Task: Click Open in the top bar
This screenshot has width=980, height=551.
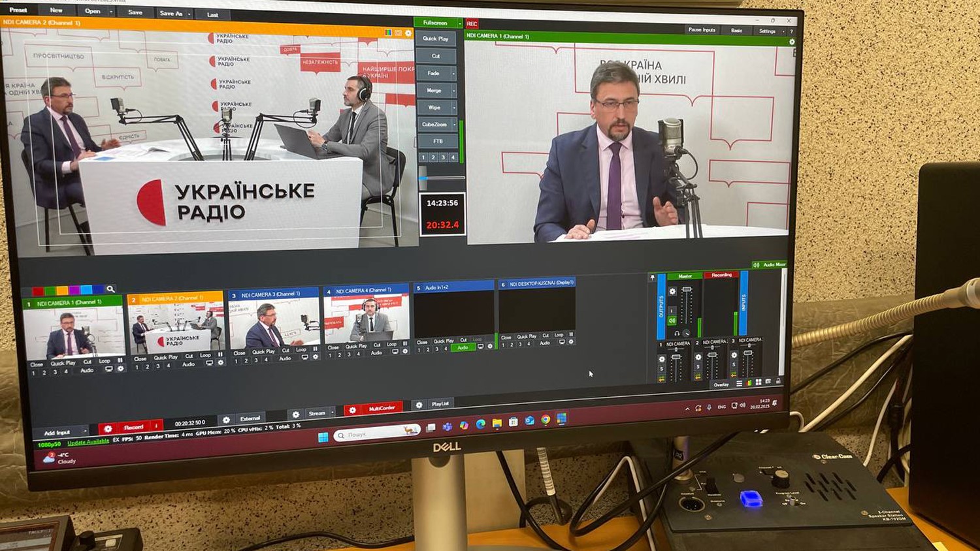Action: pos(93,11)
